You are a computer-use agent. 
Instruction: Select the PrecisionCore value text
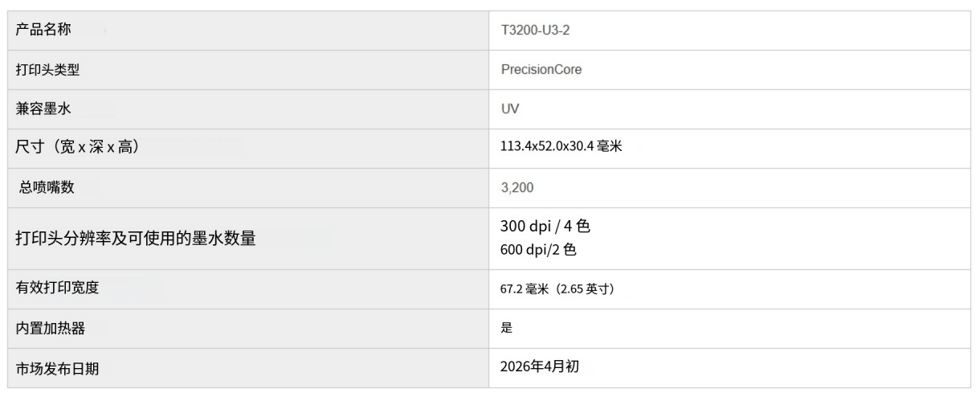point(541,70)
